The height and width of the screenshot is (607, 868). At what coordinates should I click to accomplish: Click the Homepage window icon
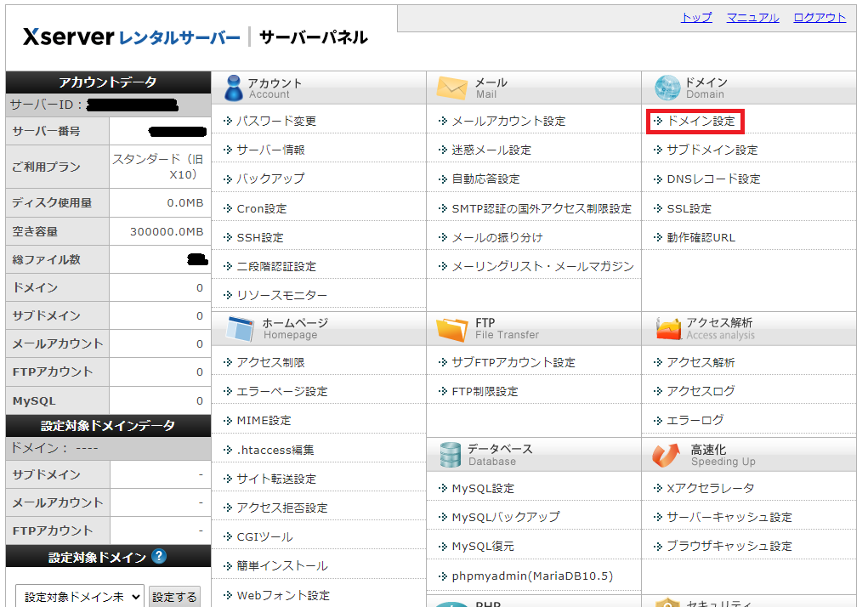tap(241, 329)
